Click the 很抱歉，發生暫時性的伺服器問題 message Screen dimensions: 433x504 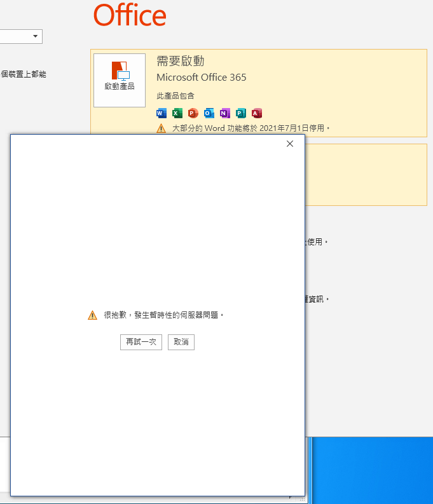point(163,315)
